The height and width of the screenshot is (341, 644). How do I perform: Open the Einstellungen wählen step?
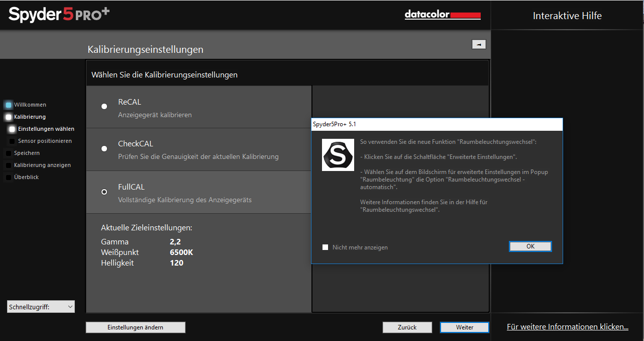pyautogui.click(x=46, y=129)
